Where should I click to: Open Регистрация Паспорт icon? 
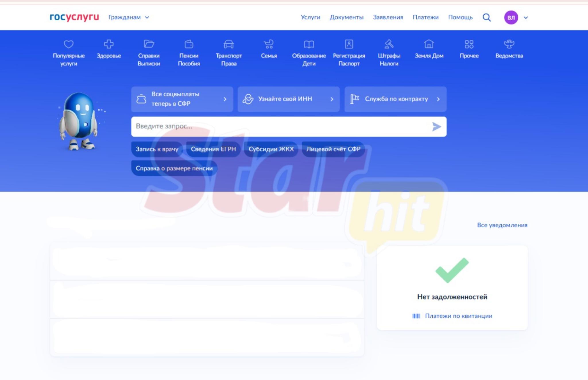[349, 44]
